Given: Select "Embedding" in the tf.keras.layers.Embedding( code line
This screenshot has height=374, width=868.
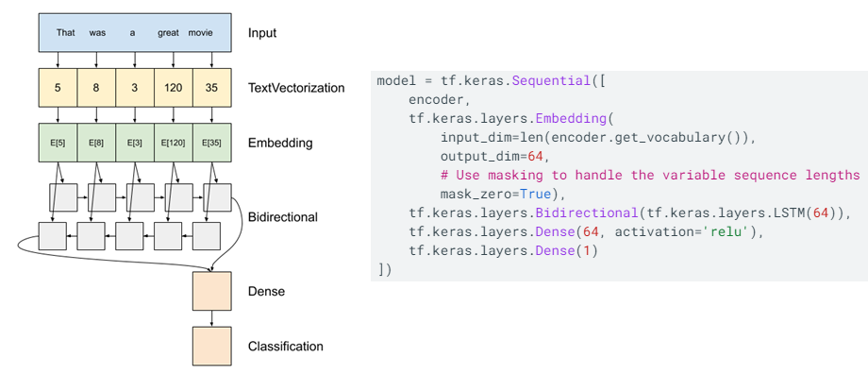Looking at the screenshot, I should tap(572, 119).
